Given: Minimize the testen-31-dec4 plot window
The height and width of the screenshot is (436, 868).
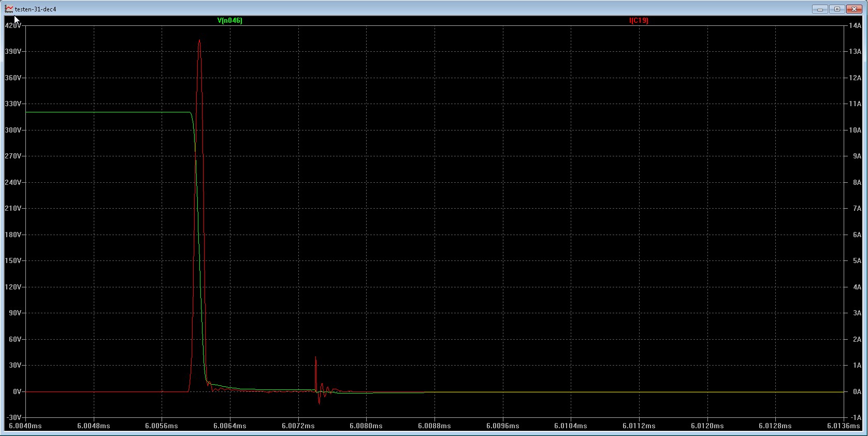Looking at the screenshot, I should pos(820,9).
